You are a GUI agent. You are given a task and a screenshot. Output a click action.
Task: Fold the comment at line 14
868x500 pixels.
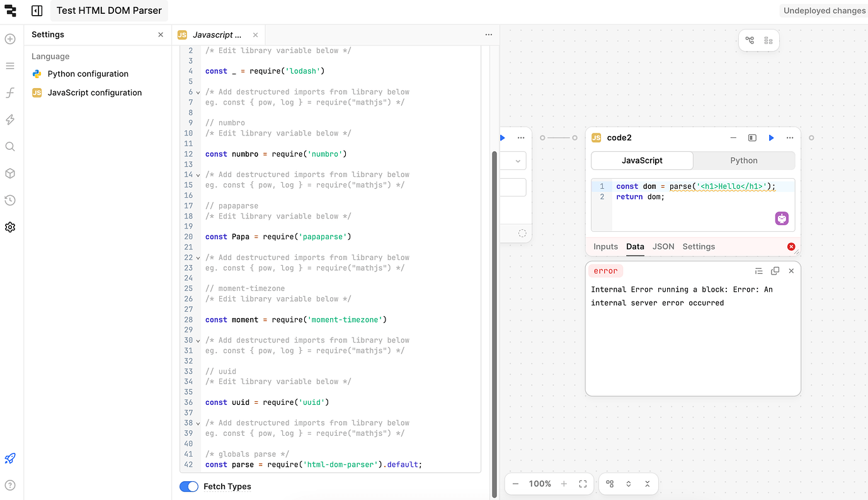click(x=198, y=175)
